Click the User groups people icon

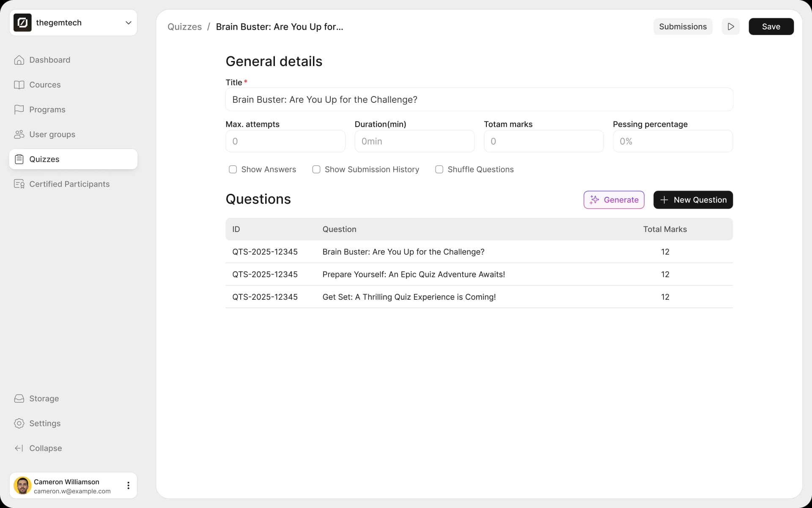tap(19, 135)
